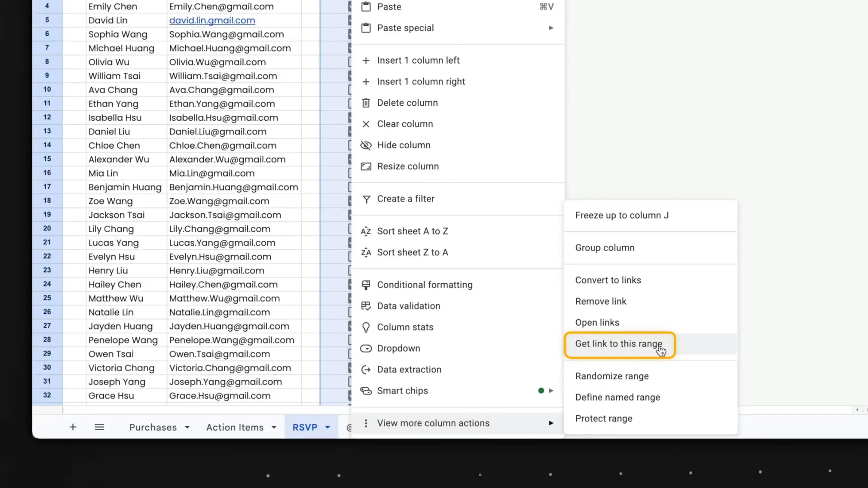868x488 pixels.
Task: Click the Create a filter funnel icon
Action: point(366,199)
